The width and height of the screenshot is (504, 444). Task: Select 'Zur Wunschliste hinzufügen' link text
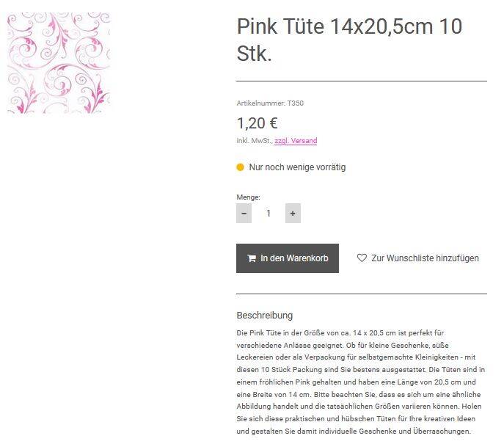point(425,258)
